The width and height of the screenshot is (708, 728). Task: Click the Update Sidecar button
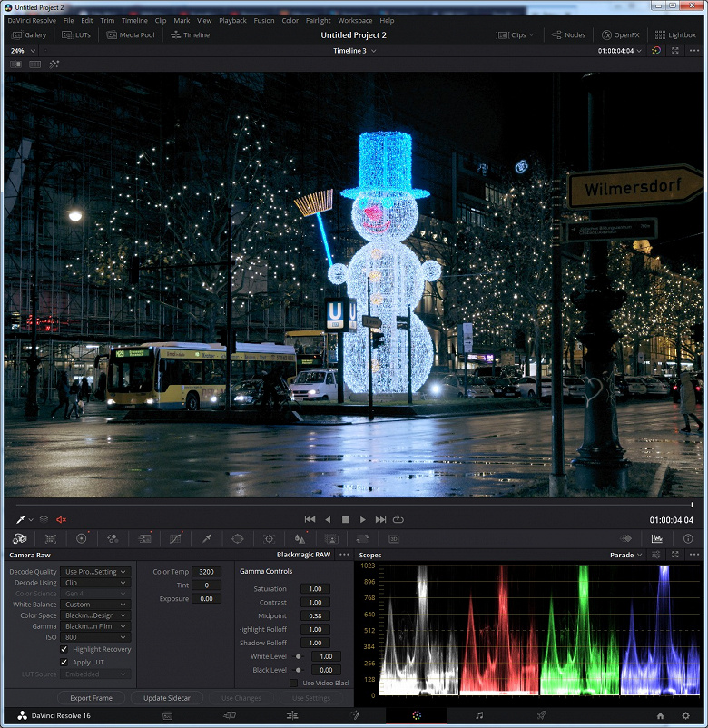pos(166,698)
